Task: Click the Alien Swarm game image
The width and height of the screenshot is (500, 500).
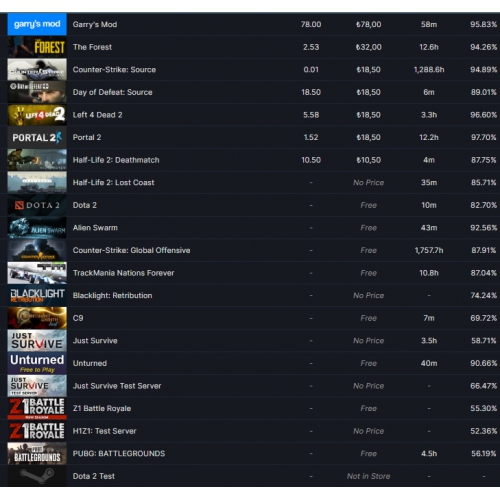Action: pos(37,228)
